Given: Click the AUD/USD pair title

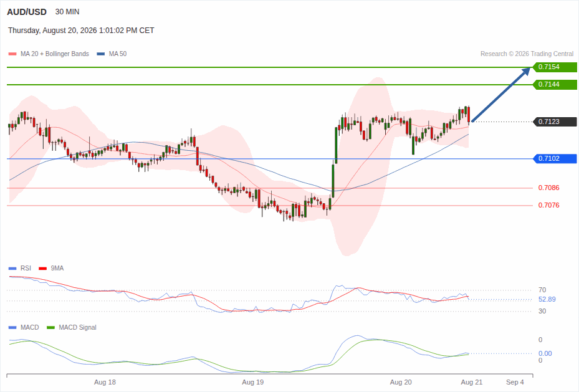Looking at the screenshot, I should coord(27,12).
